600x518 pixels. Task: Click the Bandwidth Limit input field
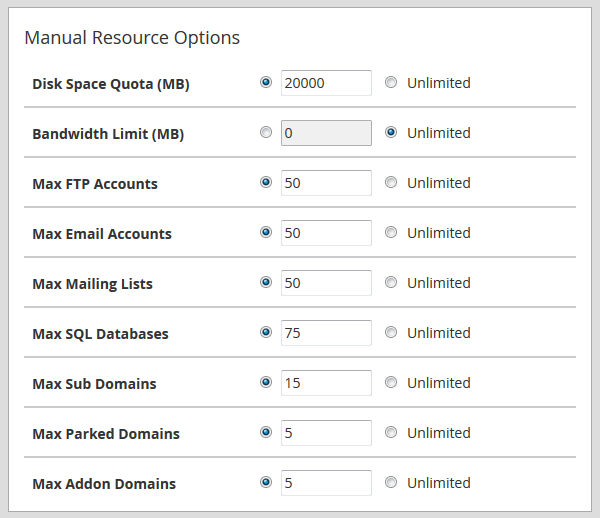pos(326,133)
